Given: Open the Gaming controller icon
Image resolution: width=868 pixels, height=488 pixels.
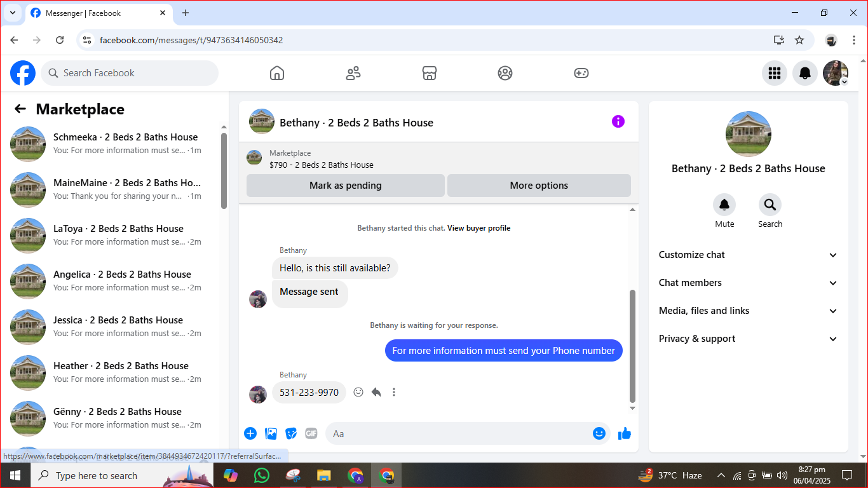Looking at the screenshot, I should (x=581, y=73).
